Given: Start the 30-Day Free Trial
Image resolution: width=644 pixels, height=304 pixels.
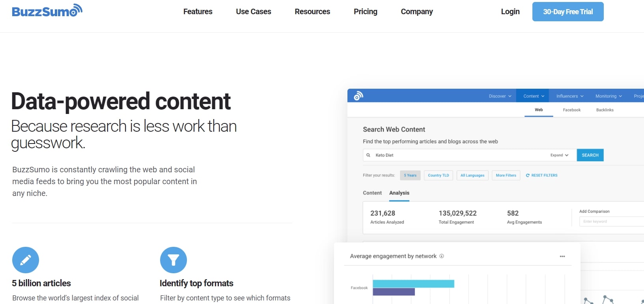Looking at the screenshot, I should point(568,11).
